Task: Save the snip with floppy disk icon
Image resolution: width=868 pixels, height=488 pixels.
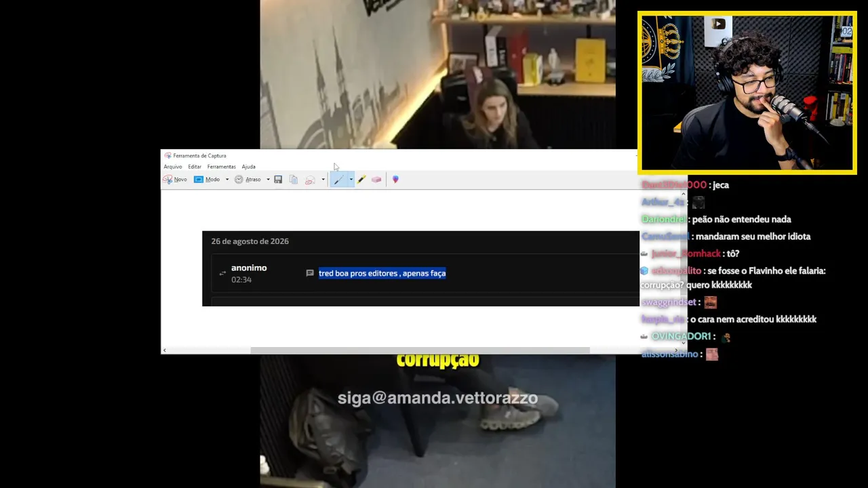Action: [x=278, y=180]
